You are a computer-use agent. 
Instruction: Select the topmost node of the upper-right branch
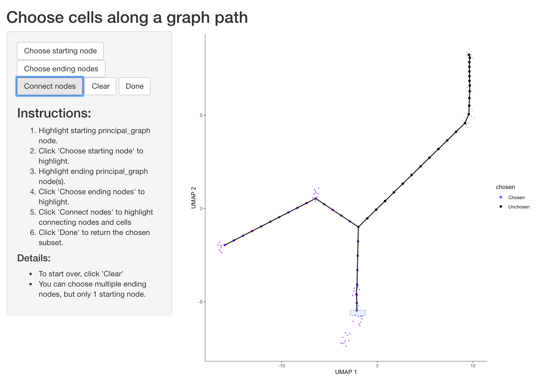pyautogui.click(x=469, y=55)
